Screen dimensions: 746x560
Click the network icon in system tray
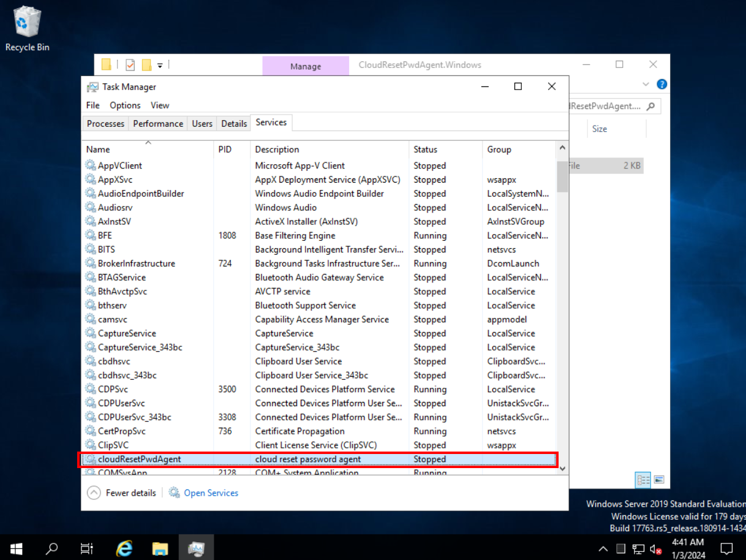[x=638, y=548]
